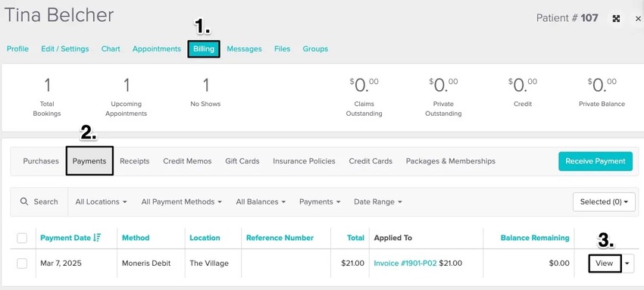Screen dimensions: 644x290
Task: Open Packages & Memberships sub-tab
Action: point(451,161)
